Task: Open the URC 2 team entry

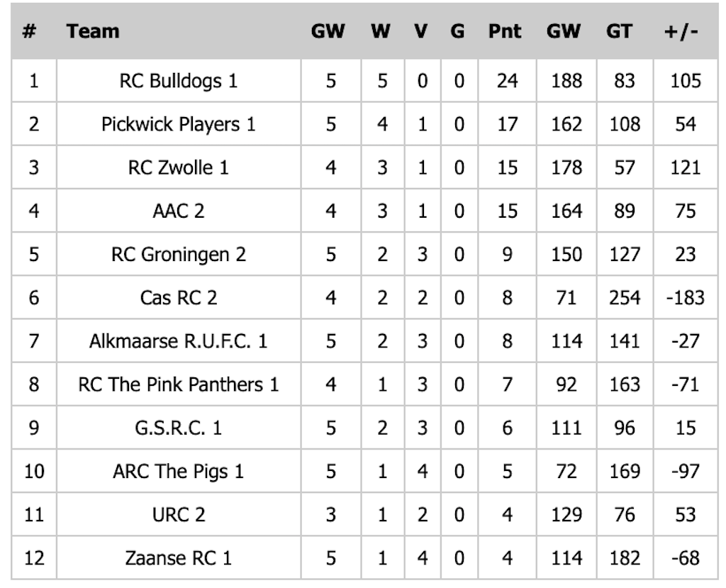Action: click(x=178, y=514)
